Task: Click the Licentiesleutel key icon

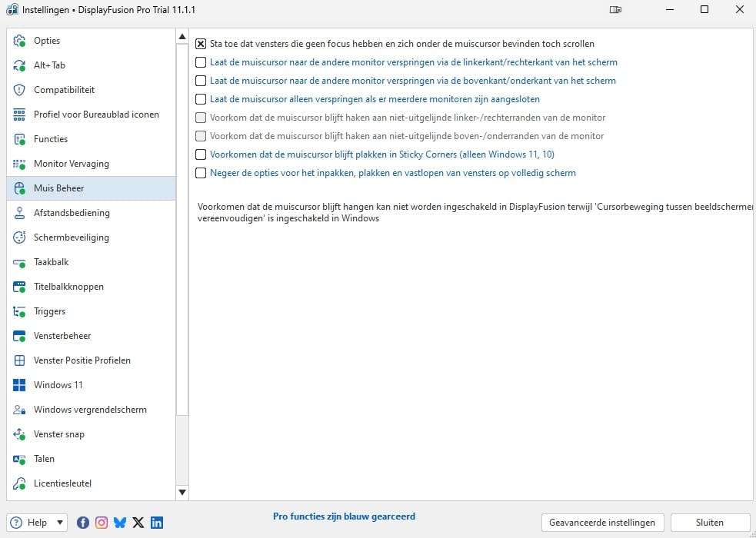Action: coord(19,483)
